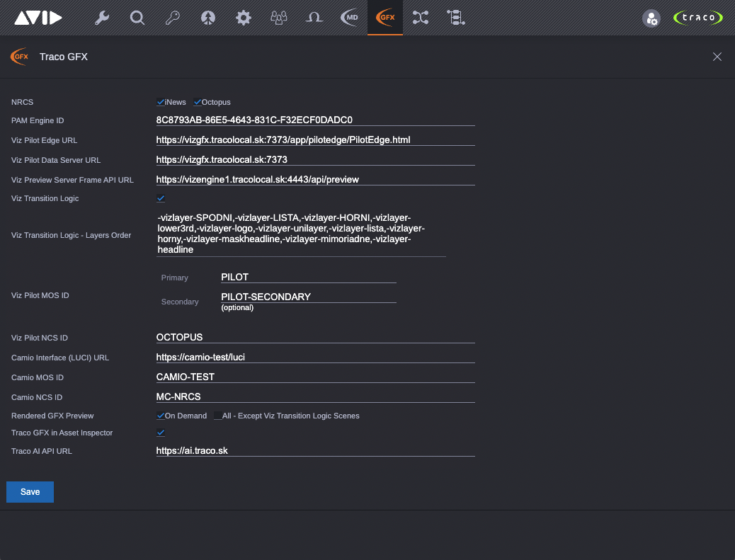Click the Viz Pilot MOS ID label
This screenshot has width=735, height=560.
click(x=40, y=295)
